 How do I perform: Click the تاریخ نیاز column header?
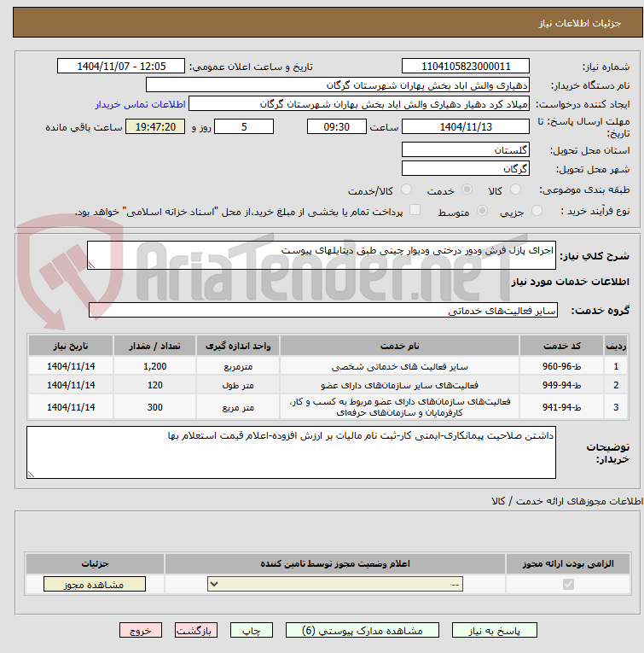[x=71, y=346]
